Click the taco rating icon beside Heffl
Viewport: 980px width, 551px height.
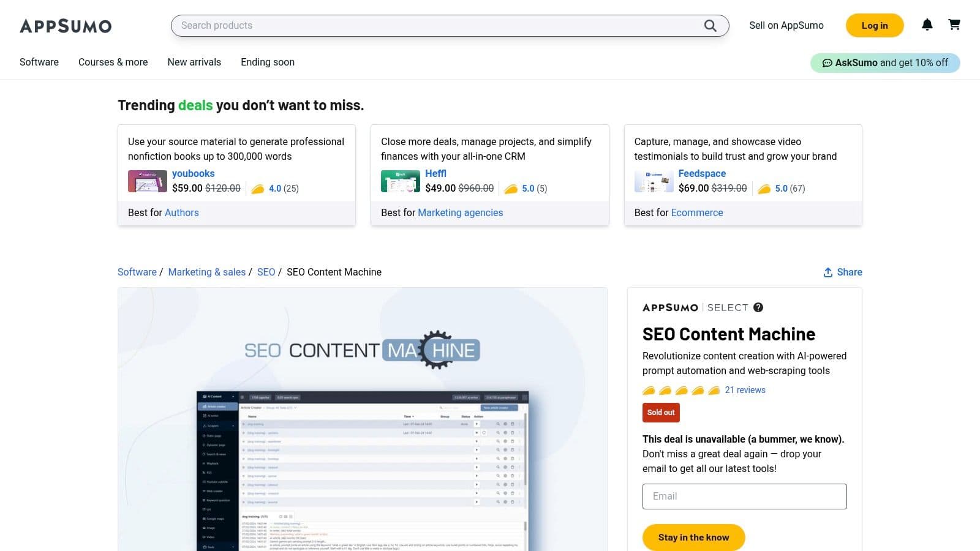(512, 189)
